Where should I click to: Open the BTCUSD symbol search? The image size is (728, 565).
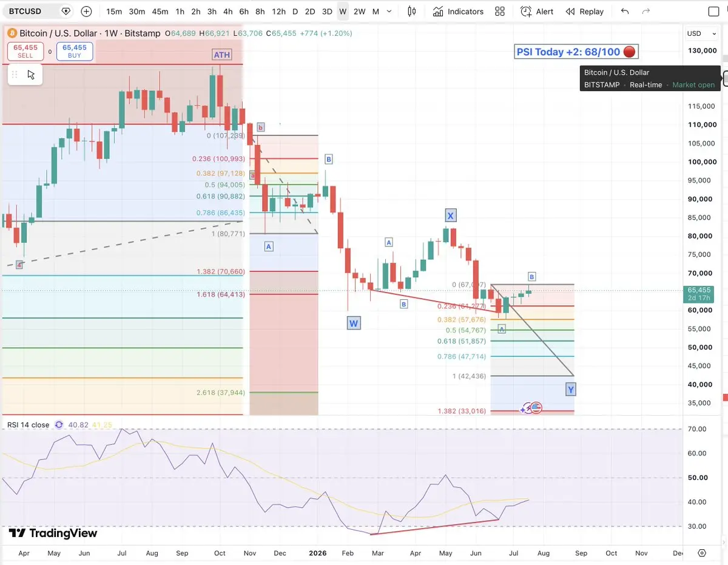[25, 11]
